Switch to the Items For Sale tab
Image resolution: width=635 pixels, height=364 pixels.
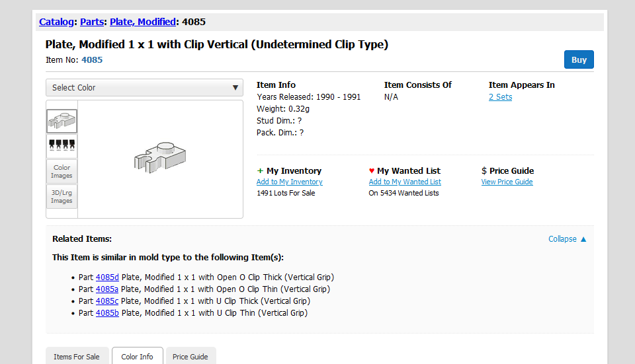pos(77,357)
